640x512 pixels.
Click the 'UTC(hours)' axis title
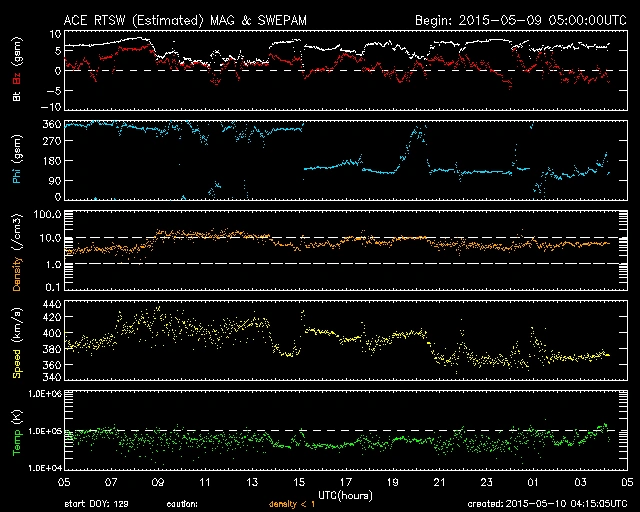click(345, 496)
